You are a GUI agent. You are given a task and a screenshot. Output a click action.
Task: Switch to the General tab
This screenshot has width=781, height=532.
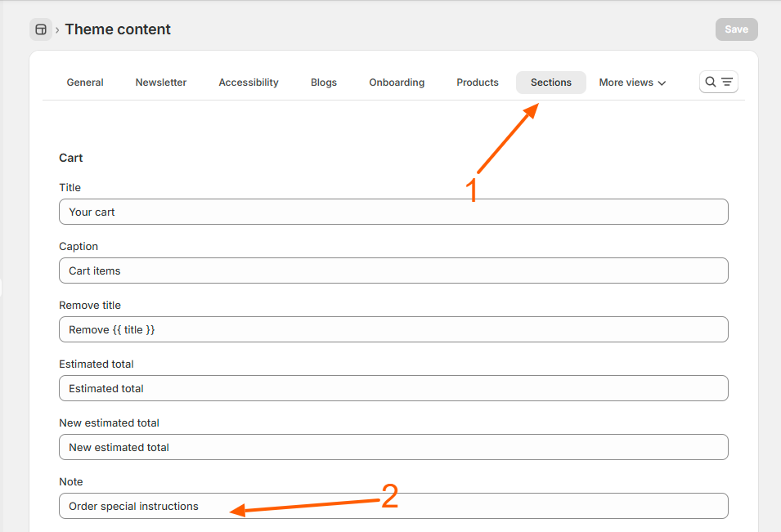[x=85, y=82]
